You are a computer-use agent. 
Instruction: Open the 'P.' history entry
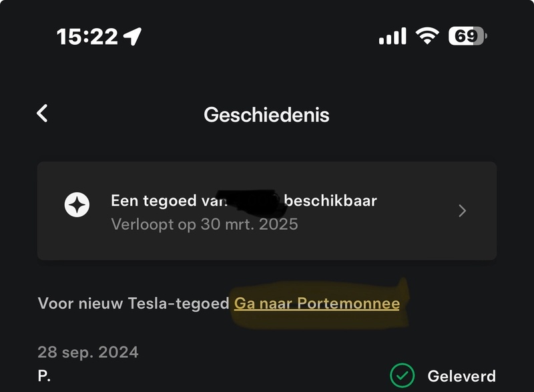pyautogui.click(x=45, y=376)
